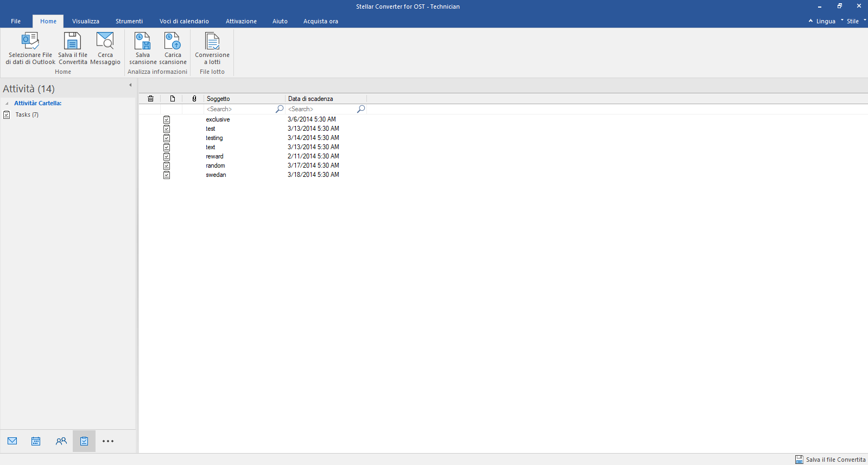Click search magnifier in Soggetto filter
The width and height of the screenshot is (868, 465).
tap(280, 109)
